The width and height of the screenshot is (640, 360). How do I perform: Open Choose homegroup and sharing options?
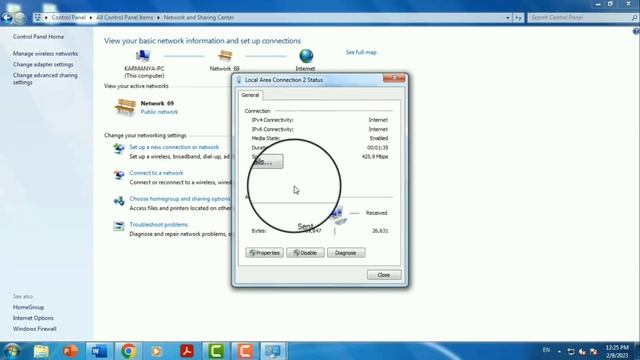[x=180, y=199]
